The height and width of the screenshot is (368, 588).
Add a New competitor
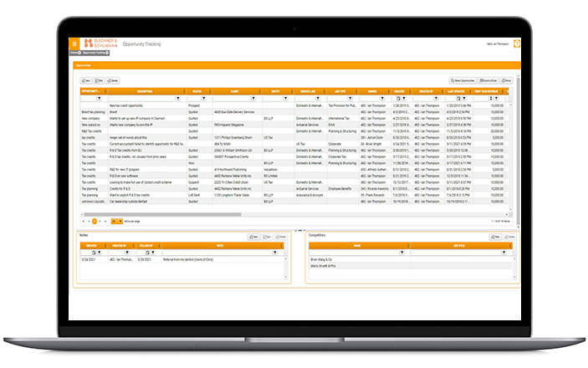click(x=495, y=237)
